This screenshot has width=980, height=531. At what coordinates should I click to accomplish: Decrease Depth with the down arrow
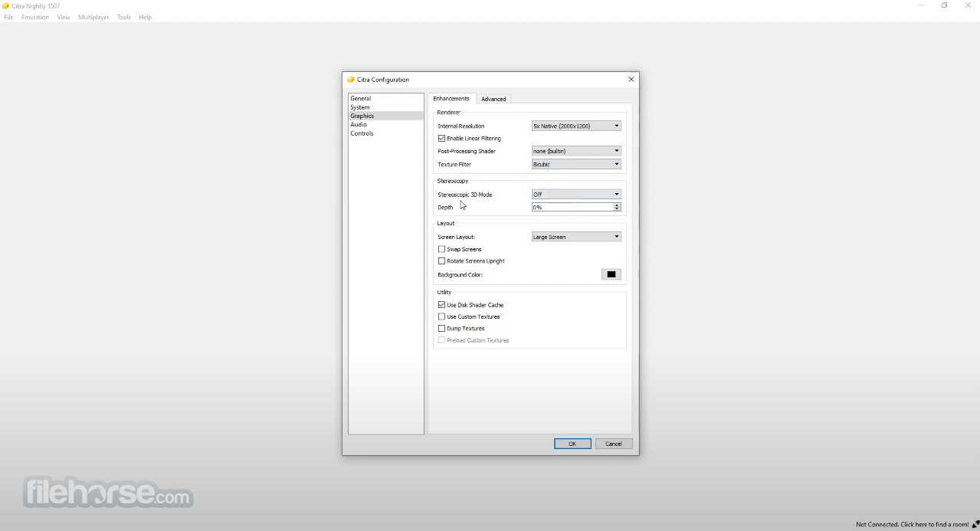pyautogui.click(x=617, y=209)
